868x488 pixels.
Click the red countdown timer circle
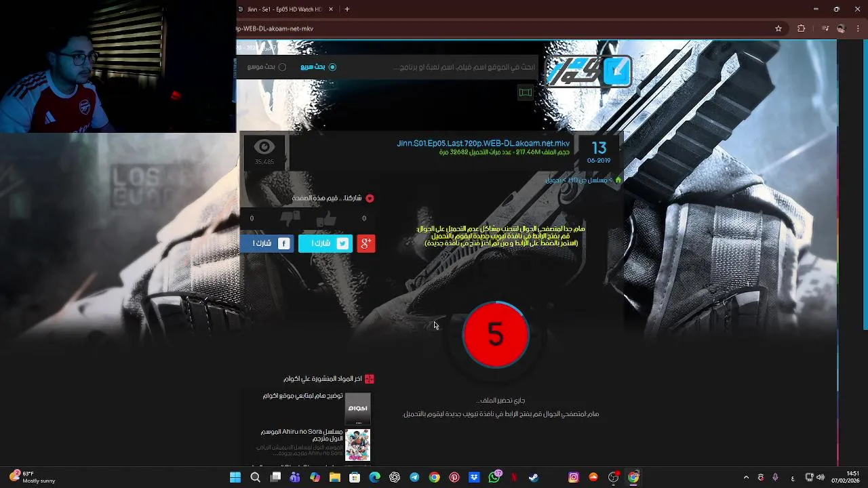click(496, 335)
